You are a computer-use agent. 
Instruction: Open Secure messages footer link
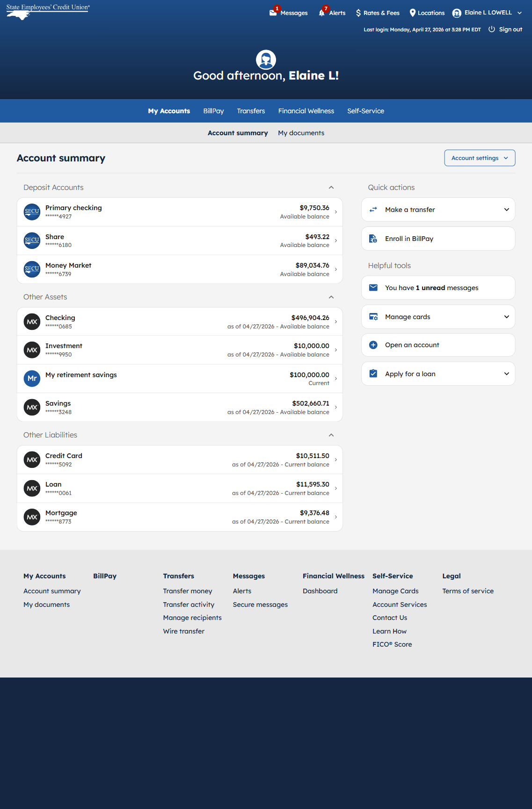tap(260, 605)
